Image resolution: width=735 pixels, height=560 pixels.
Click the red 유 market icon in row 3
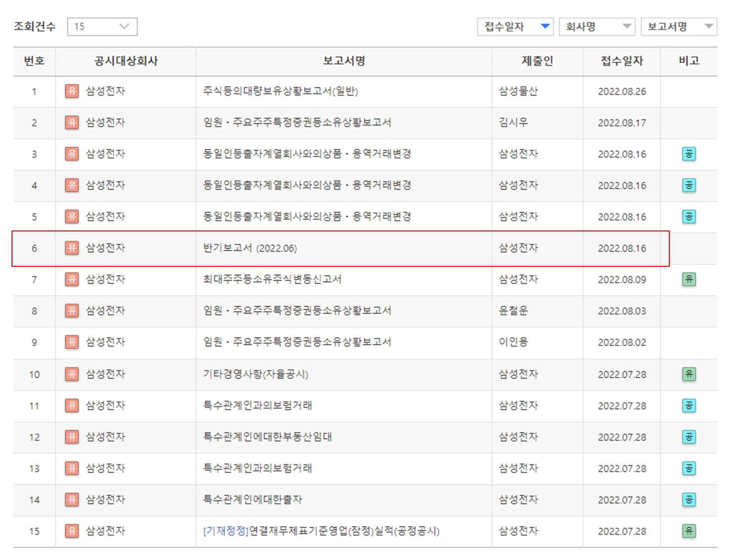[72, 154]
